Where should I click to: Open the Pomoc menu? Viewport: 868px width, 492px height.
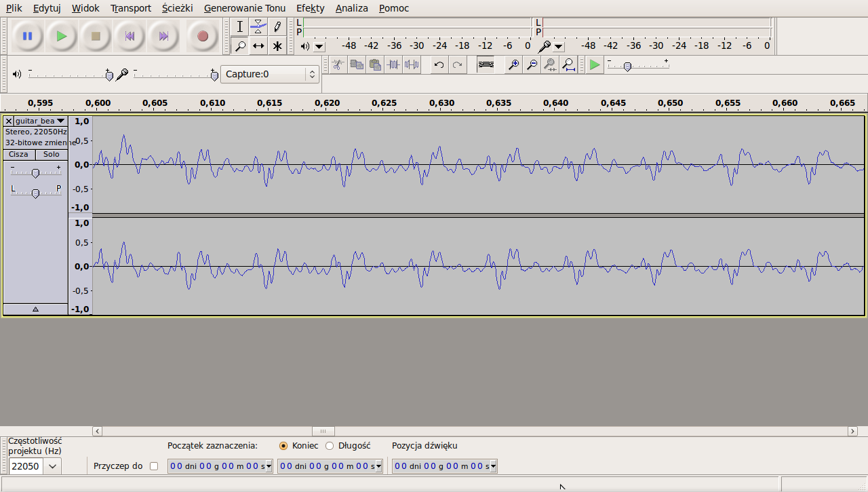click(394, 8)
